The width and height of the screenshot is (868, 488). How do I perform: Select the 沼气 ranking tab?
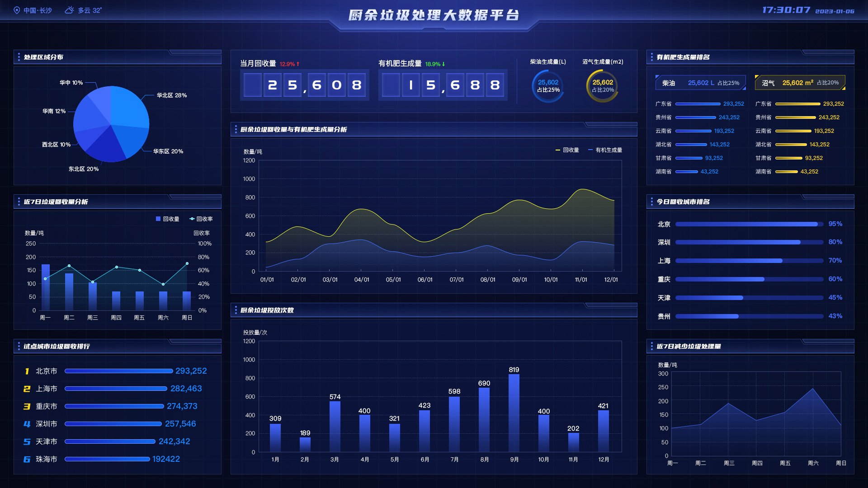tap(799, 83)
